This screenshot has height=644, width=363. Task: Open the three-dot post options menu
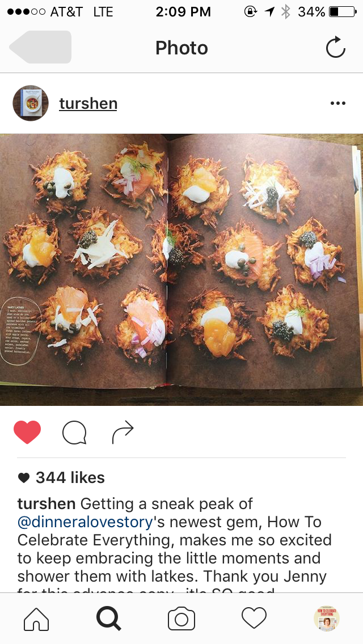pos(338,103)
